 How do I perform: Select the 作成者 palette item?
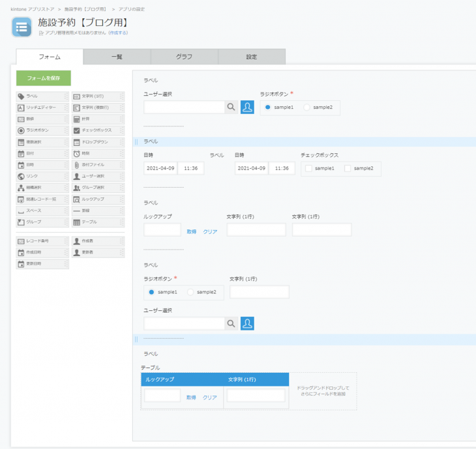[98, 241]
